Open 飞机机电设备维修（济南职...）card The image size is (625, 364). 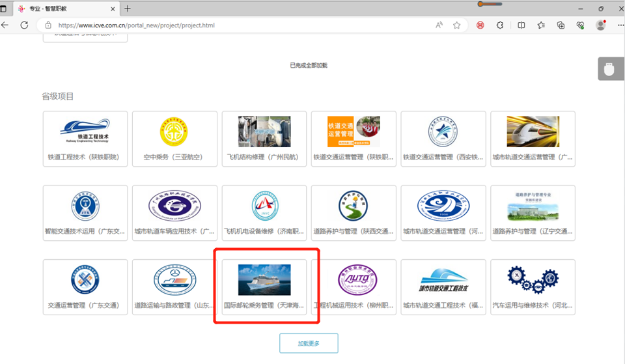coord(264,213)
